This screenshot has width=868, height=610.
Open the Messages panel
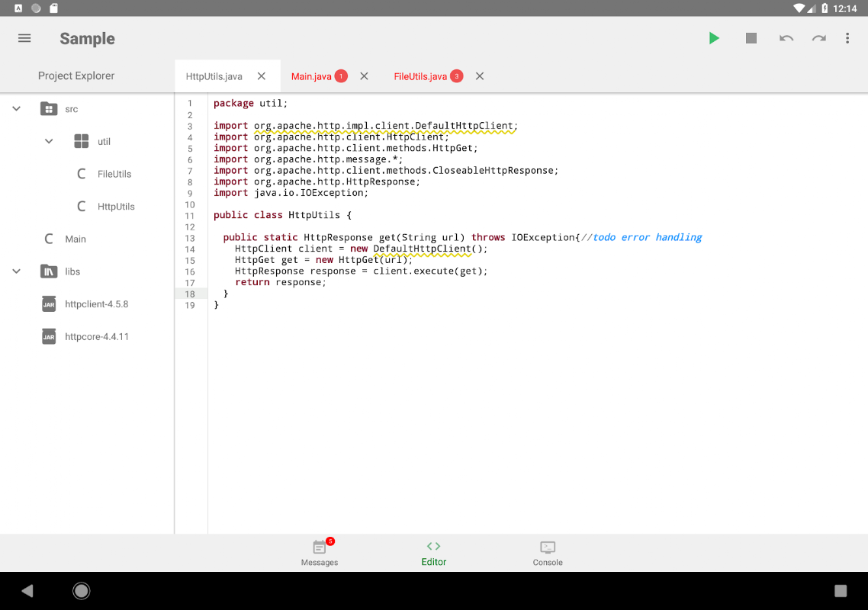point(320,553)
